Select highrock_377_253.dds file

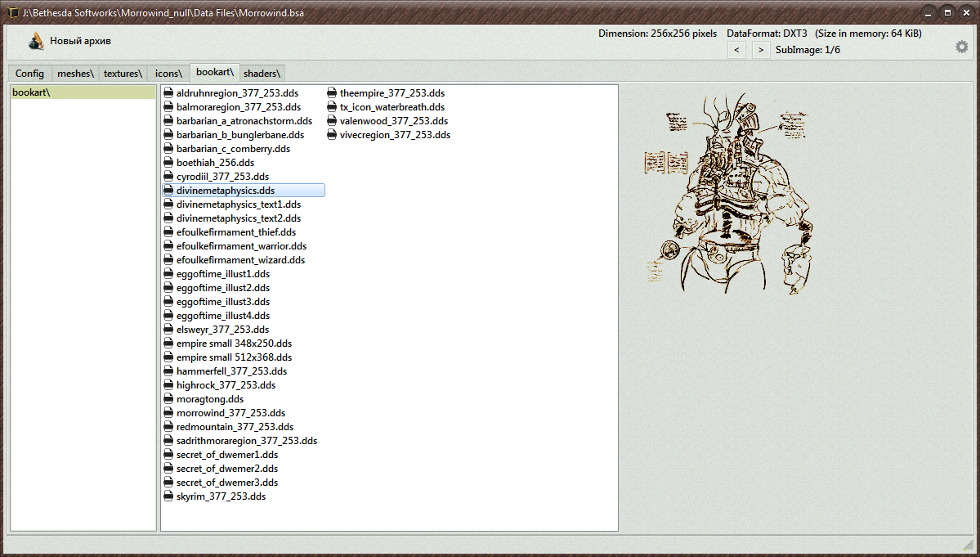226,385
